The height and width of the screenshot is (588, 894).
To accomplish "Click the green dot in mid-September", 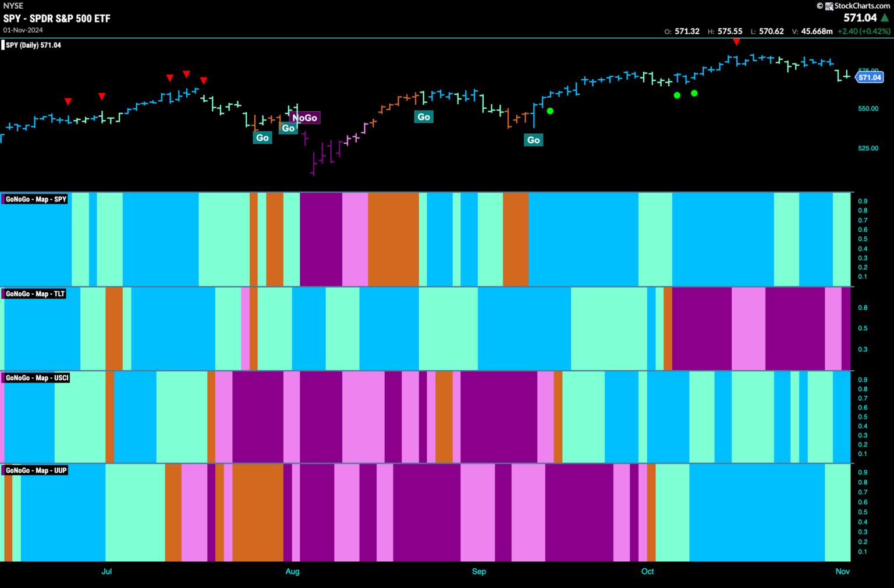I will 550,111.
